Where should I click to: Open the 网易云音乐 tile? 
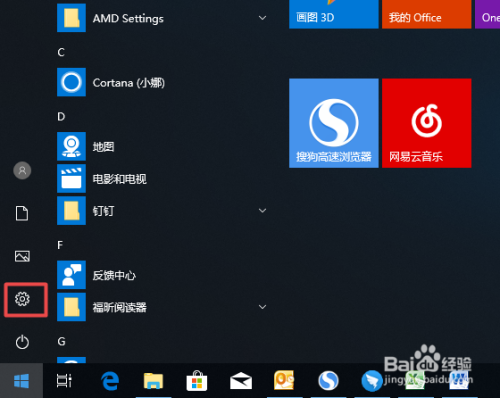pos(427,123)
